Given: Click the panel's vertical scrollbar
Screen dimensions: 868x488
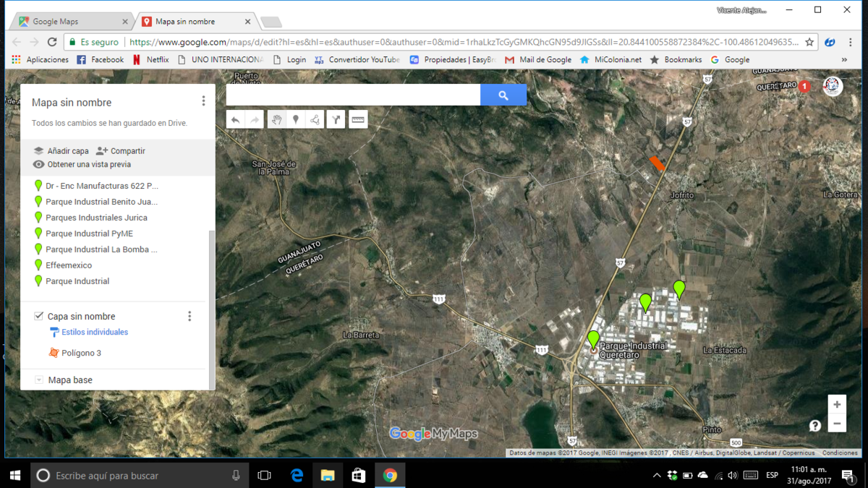Looking at the screenshot, I should pos(212,309).
